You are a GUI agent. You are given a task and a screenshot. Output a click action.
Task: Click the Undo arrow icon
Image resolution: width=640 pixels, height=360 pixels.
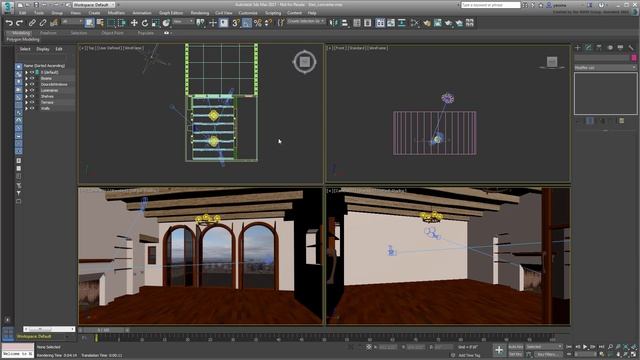(9, 23)
